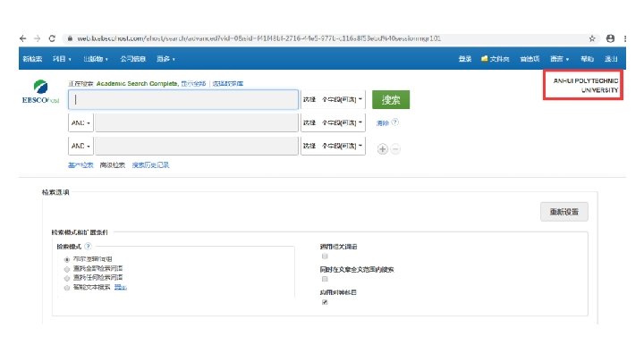Click 登录 to sign in
Screen dimensions: 644x362
(x=465, y=59)
